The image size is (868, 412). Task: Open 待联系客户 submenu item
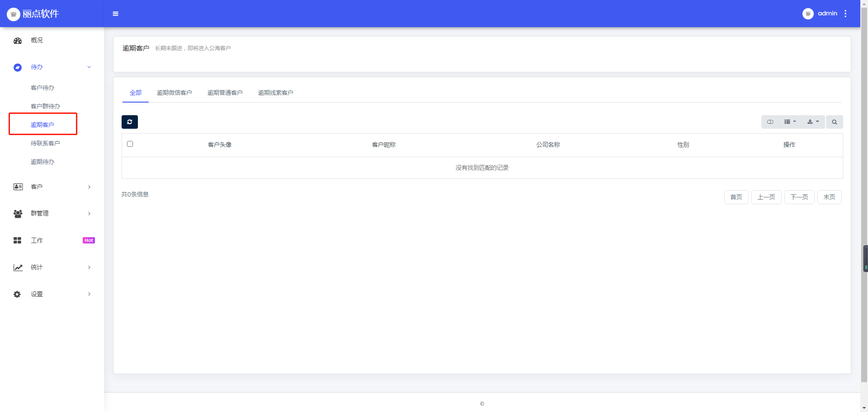click(x=45, y=143)
